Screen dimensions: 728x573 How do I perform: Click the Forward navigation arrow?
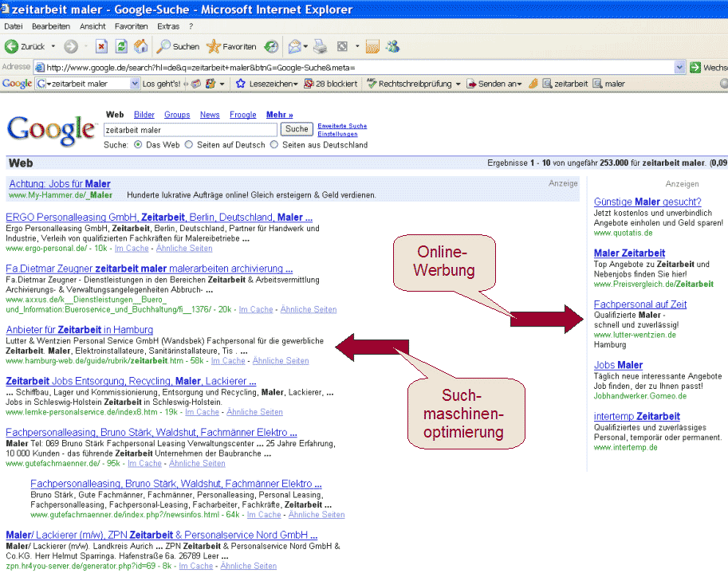tap(71, 46)
